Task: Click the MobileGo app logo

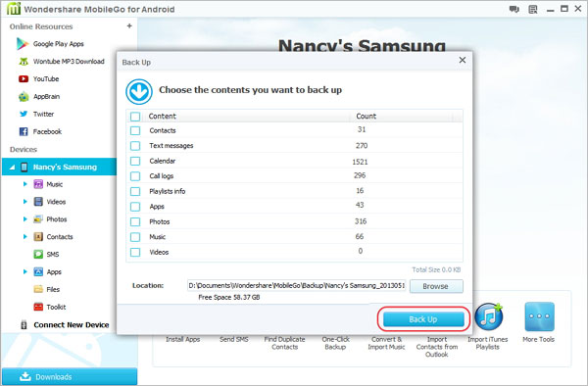Action: point(14,9)
